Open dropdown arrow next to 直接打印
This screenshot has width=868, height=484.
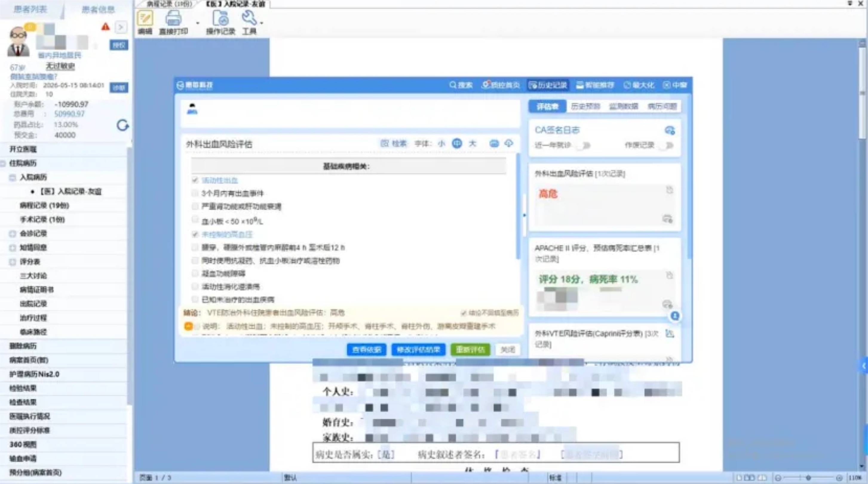pyautogui.click(x=197, y=23)
